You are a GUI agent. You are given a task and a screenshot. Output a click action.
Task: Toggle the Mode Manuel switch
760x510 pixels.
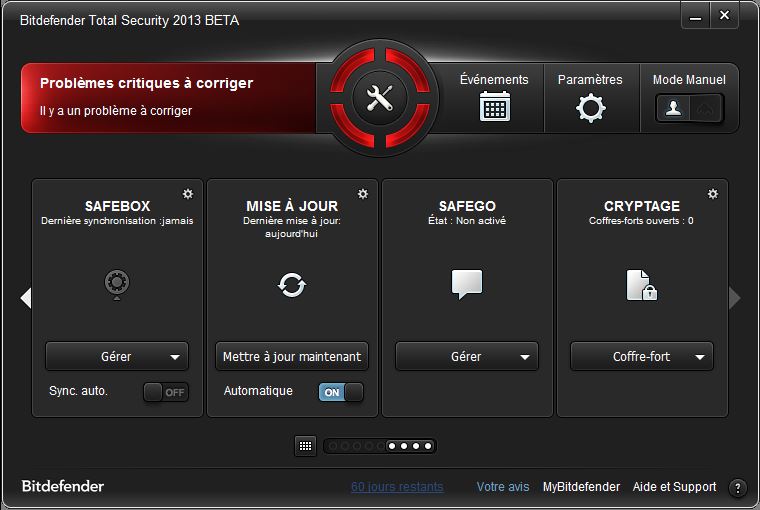coord(689,108)
